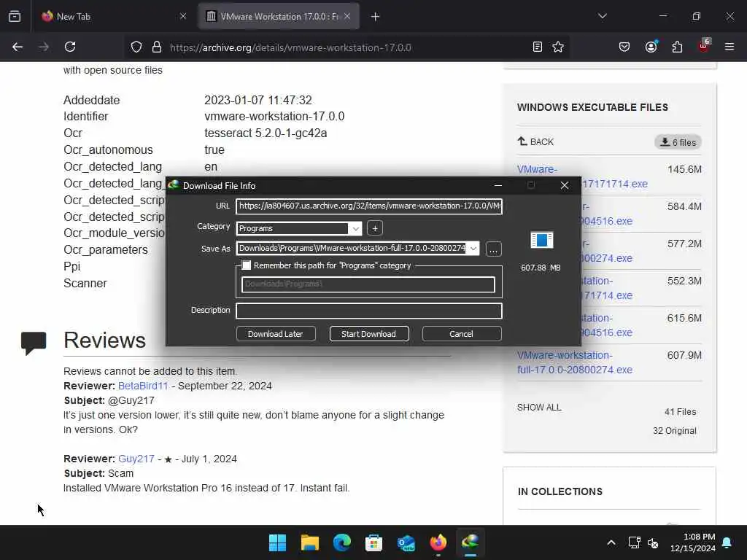Viewport: 747px width, 560px height.
Task: Select the VMware Workstation 17.0.0 tab
Action: (279, 16)
